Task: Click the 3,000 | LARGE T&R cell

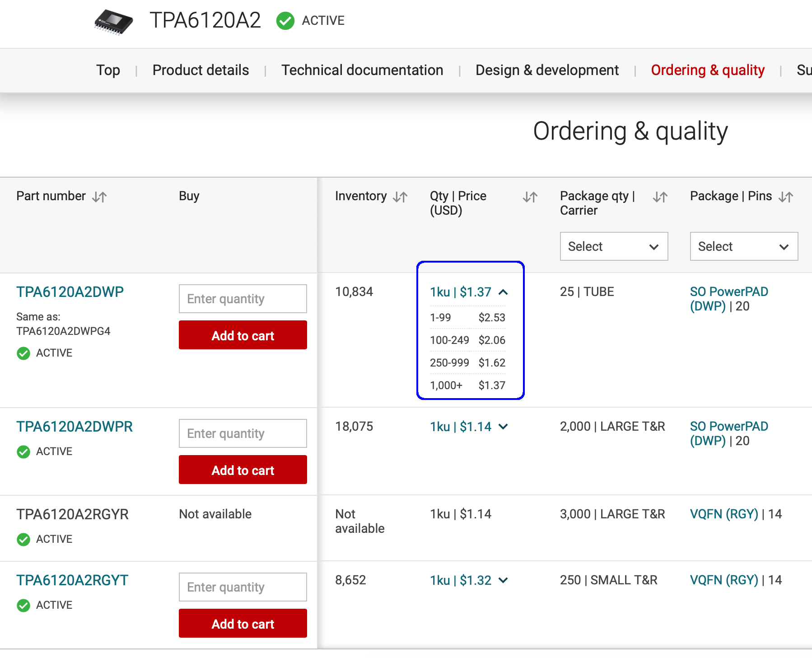Action: pos(612,514)
